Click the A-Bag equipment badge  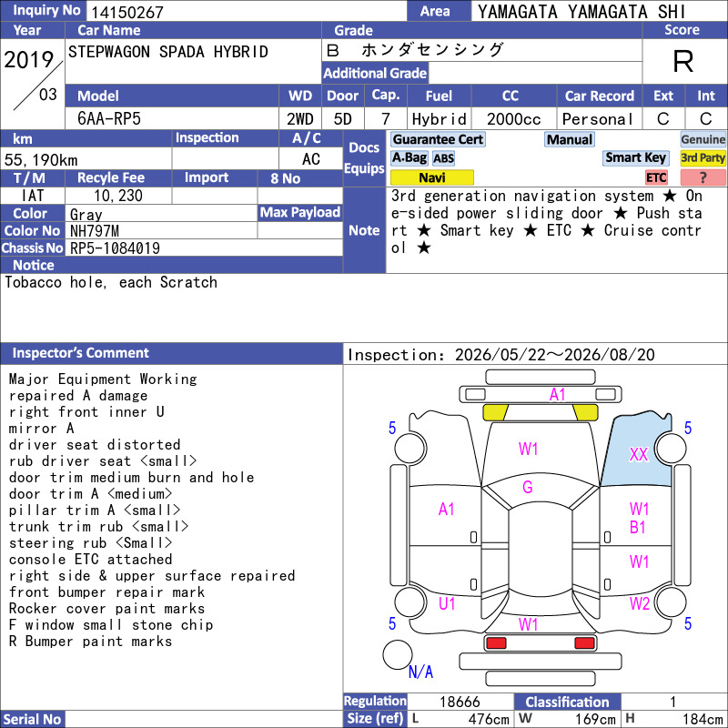tap(409, 157)
